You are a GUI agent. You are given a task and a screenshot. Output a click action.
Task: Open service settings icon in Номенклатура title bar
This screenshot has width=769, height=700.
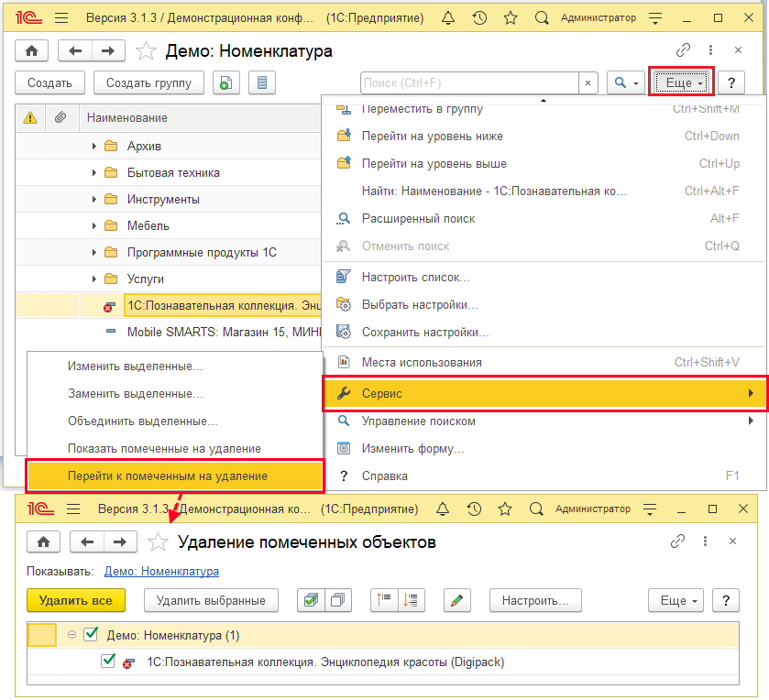click(x=655, y=18)
